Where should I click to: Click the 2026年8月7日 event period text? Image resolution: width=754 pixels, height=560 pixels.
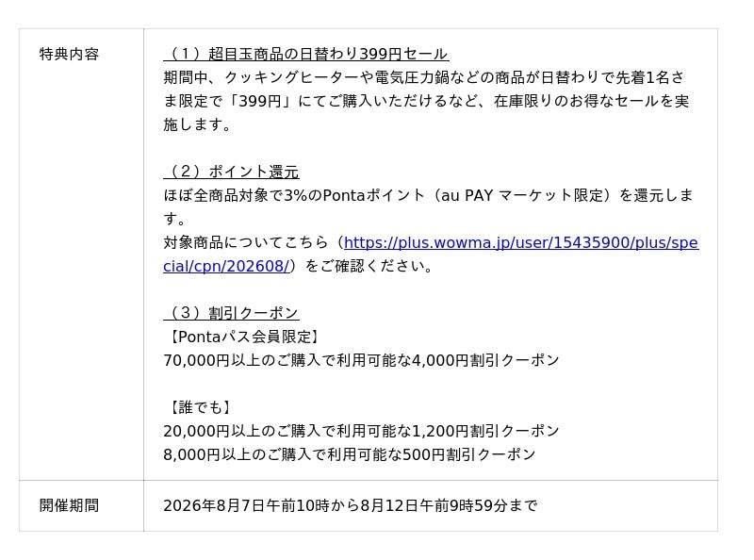click(350, 505)
